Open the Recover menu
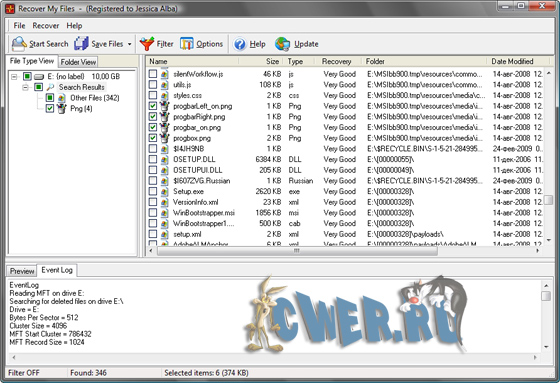 (x=45, y=26)
